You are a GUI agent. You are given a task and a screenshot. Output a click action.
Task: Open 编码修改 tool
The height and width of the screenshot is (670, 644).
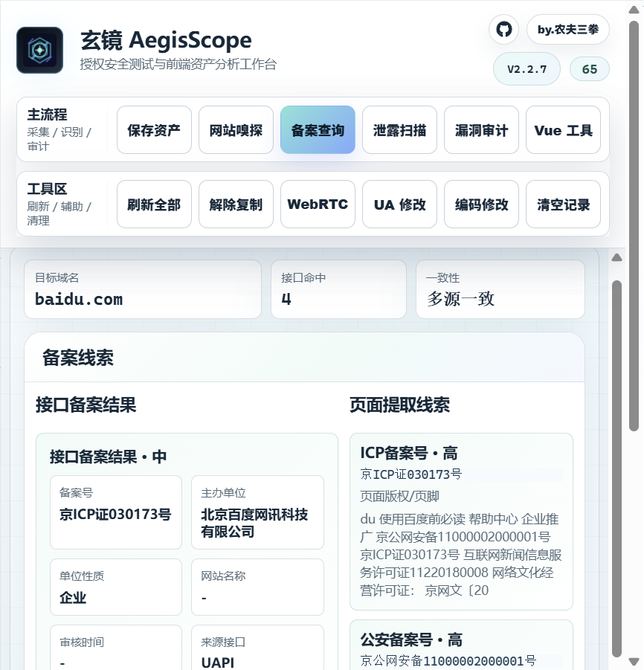(481, 204)
